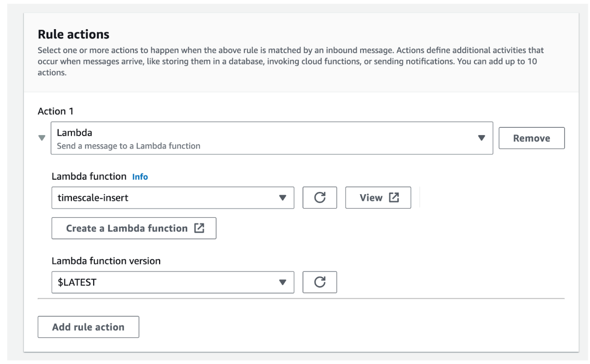Click the arrow of the Lambda action dropdown
The height and width of the screenshot is (364, 590).
[x=481, y=138]
